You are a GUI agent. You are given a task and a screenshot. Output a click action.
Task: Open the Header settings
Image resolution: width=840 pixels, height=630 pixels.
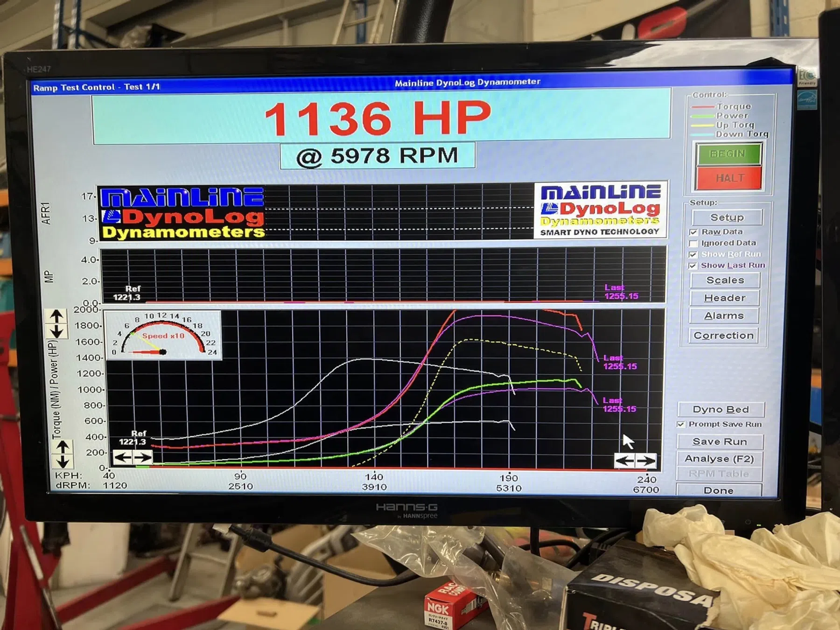pos(724,298)
